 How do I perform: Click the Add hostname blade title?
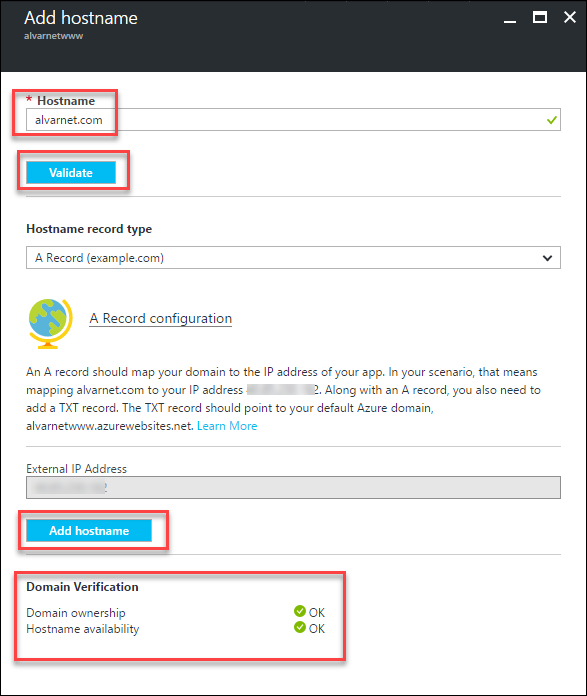pyautogui.click(x=81, y=18)
